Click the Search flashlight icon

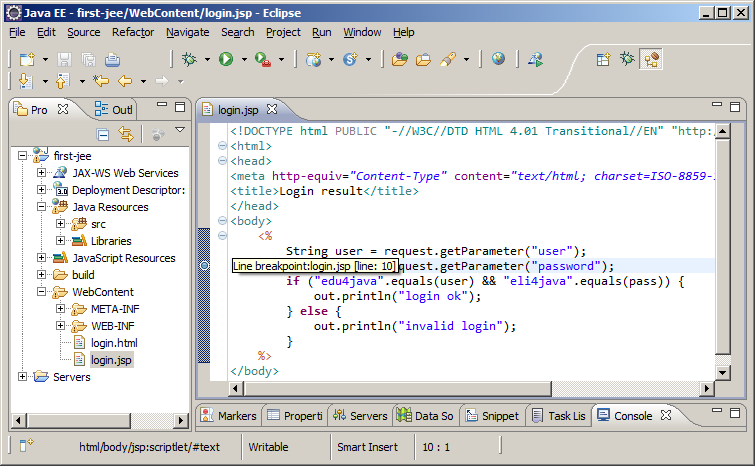tap(448, 59)
